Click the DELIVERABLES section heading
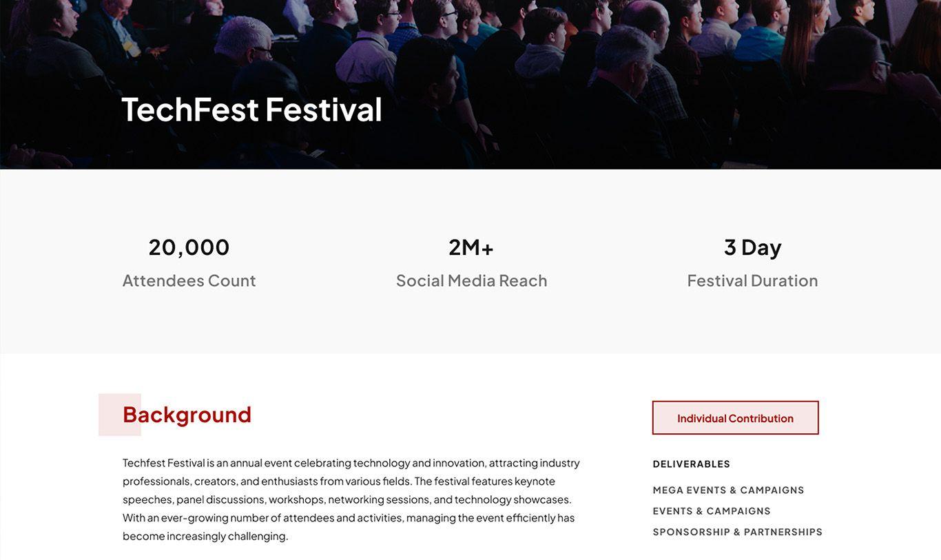 pyautogui.click(x=691, y=464)
